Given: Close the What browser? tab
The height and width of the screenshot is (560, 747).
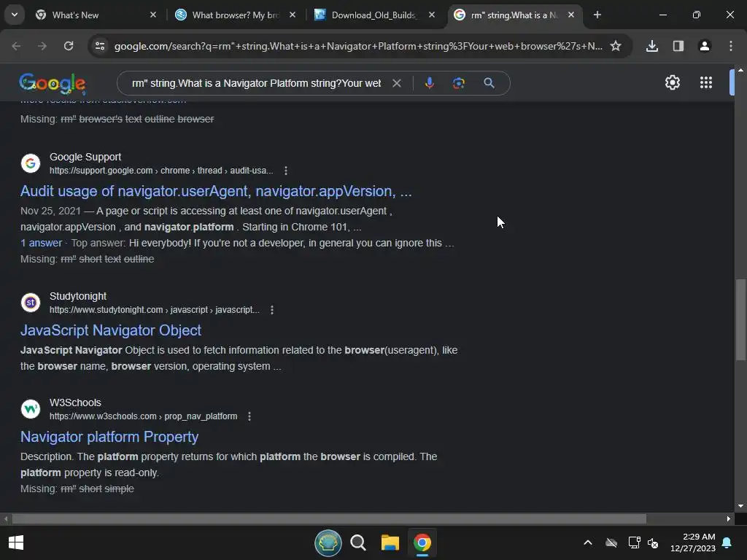Looking at the screenshot, I should tap(293, 15).
